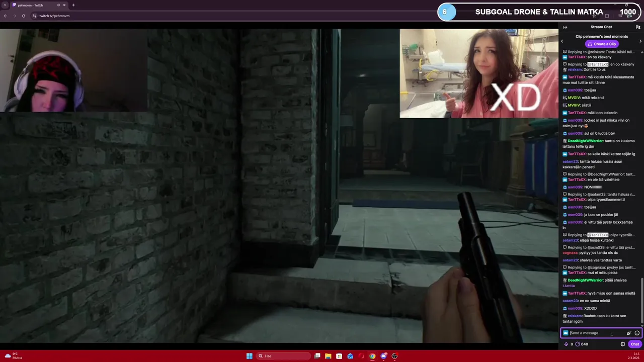Mute the pehmovm Twitch tab audio icon
Screen dimensions: 644x362
58,5
